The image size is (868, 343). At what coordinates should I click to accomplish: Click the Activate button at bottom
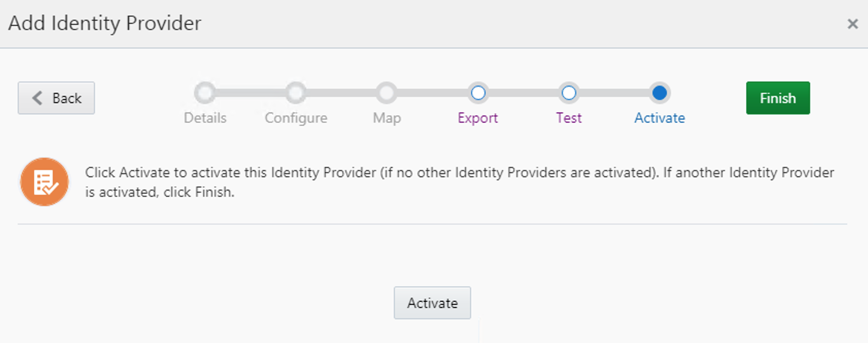point(432,303)
